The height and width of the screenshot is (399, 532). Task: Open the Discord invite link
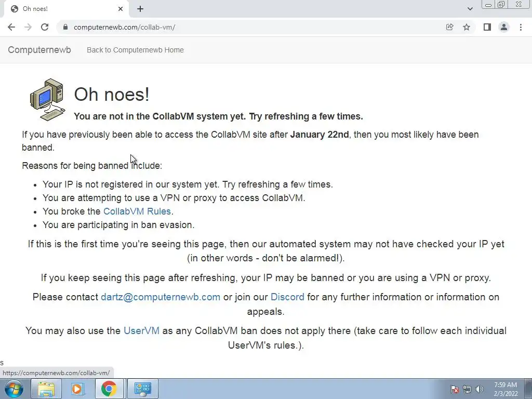(x=287, y=297)
